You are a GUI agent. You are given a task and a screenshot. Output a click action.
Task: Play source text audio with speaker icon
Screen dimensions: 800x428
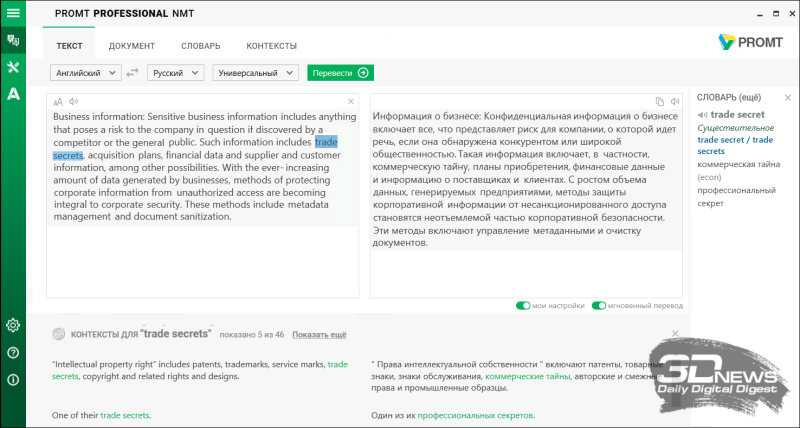coord(74,101)
